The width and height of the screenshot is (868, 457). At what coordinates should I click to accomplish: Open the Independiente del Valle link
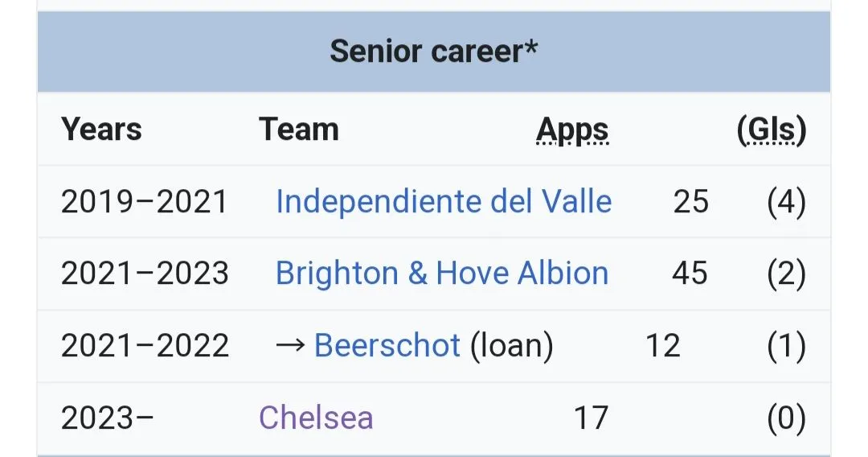[x=443, y=202]
